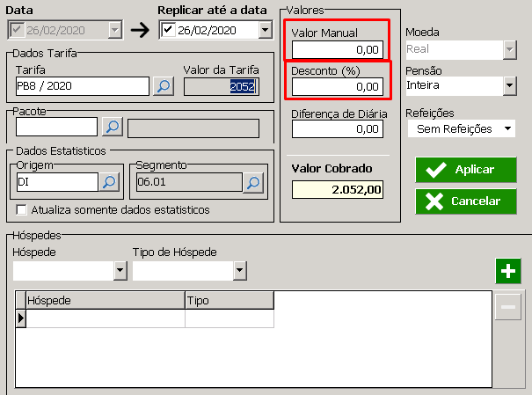The image size is (532, 395).
Task: Focus the Tarifa input field
Action: (83, 86)
